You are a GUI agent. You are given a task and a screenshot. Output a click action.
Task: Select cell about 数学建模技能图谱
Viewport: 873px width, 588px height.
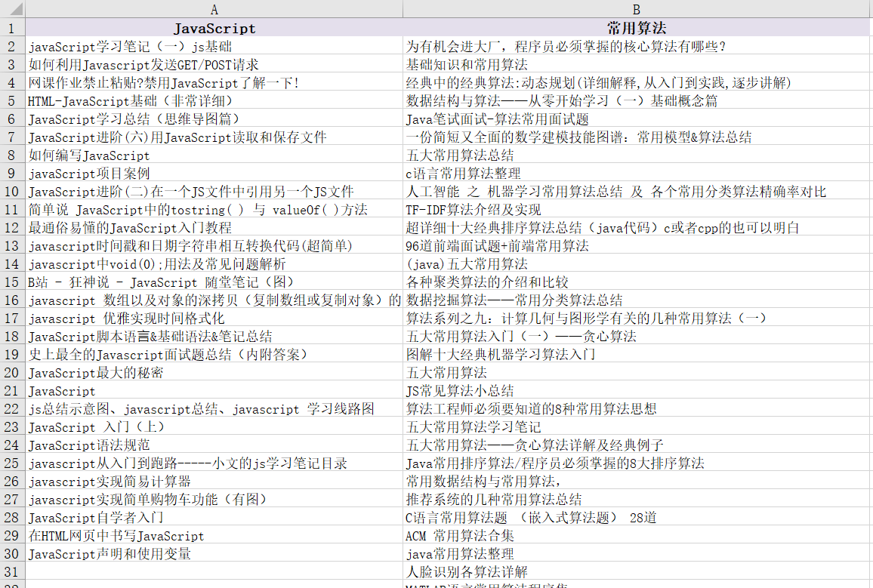click(x=637, y=137)
